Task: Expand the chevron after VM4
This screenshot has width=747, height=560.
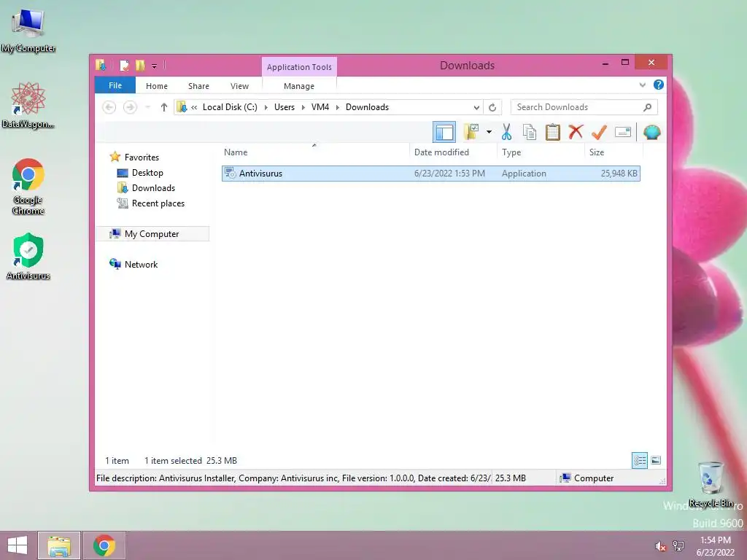Action: [x=337, y=108]
